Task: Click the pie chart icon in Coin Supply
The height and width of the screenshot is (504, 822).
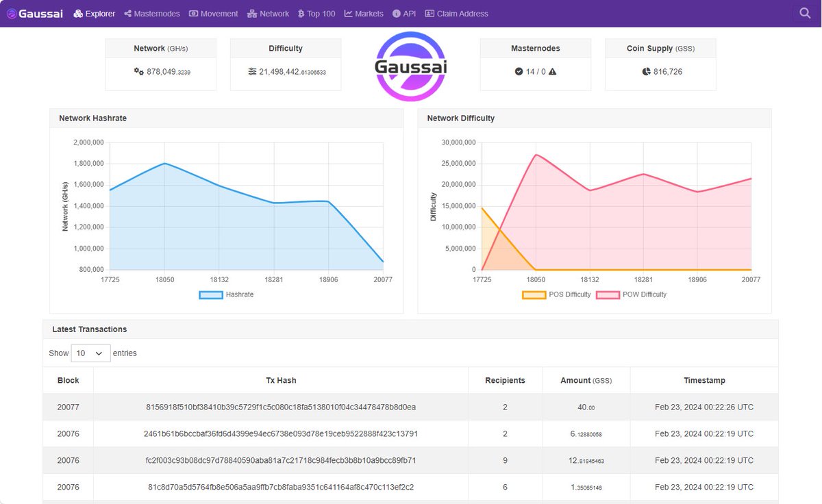Action: click(x=647, y=71)
